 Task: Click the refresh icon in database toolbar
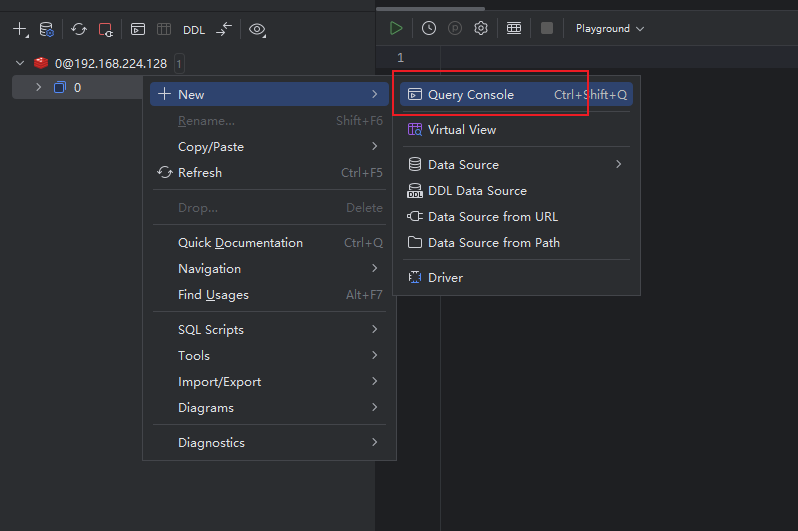coord(79,30)
